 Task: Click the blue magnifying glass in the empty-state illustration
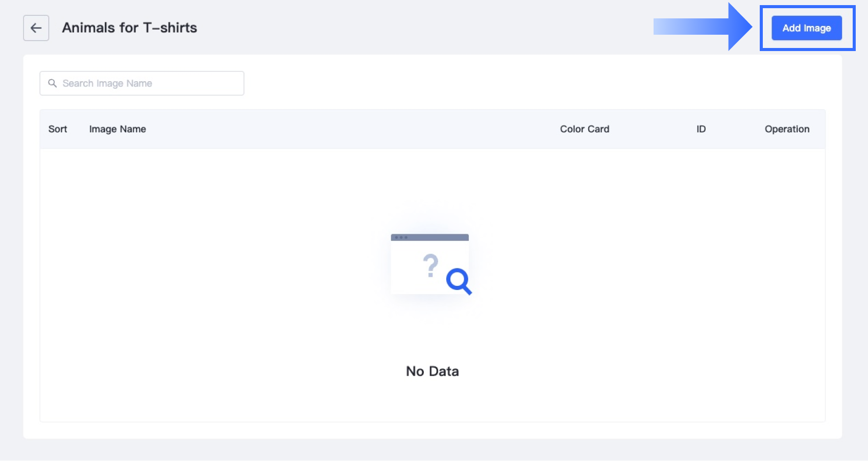point(458,281)
